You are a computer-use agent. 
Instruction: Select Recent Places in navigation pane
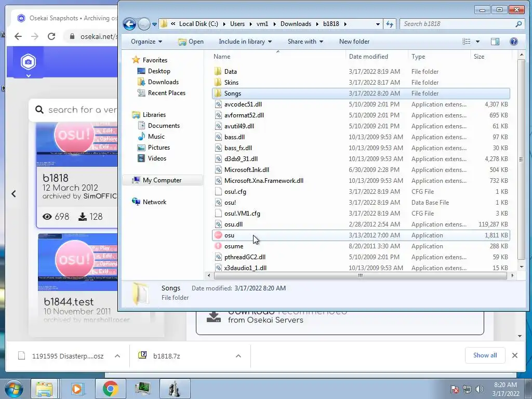[x=161, y=92]
